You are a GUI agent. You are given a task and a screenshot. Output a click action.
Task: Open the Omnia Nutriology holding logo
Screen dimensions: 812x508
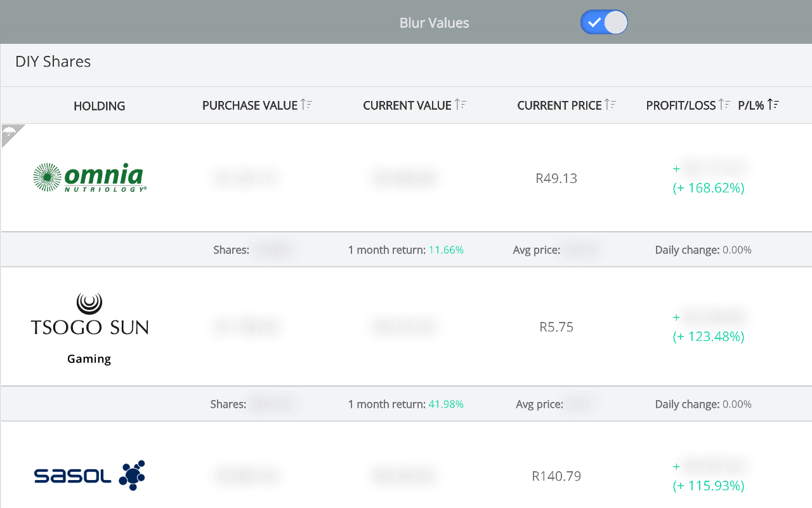[89, 178]
